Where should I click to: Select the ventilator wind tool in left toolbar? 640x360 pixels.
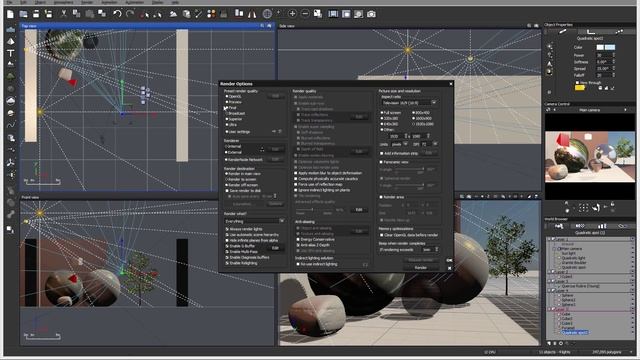11,162
